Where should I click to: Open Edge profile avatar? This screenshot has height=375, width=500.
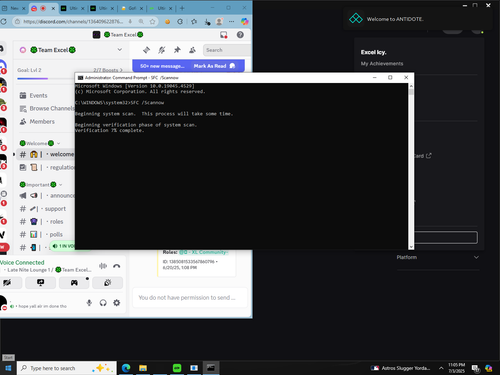[219, 22]
